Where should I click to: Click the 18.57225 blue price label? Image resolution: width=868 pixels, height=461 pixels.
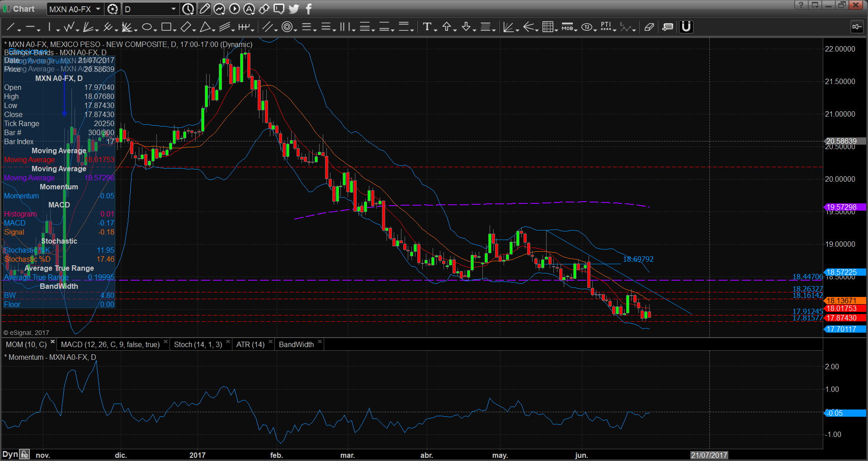pos(845,273)
